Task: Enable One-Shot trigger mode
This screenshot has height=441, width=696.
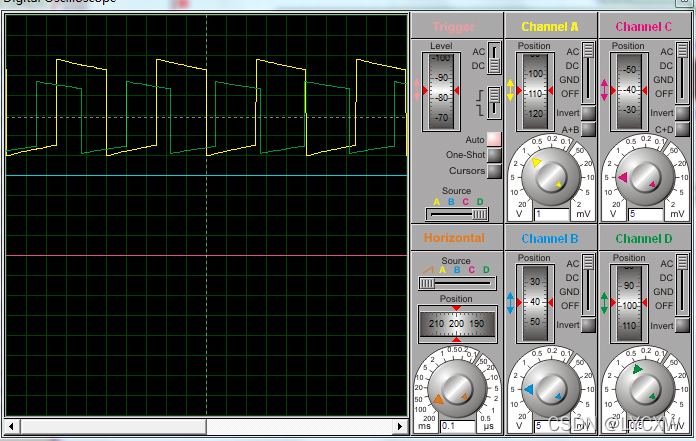Action: click(x=494, y=155)
